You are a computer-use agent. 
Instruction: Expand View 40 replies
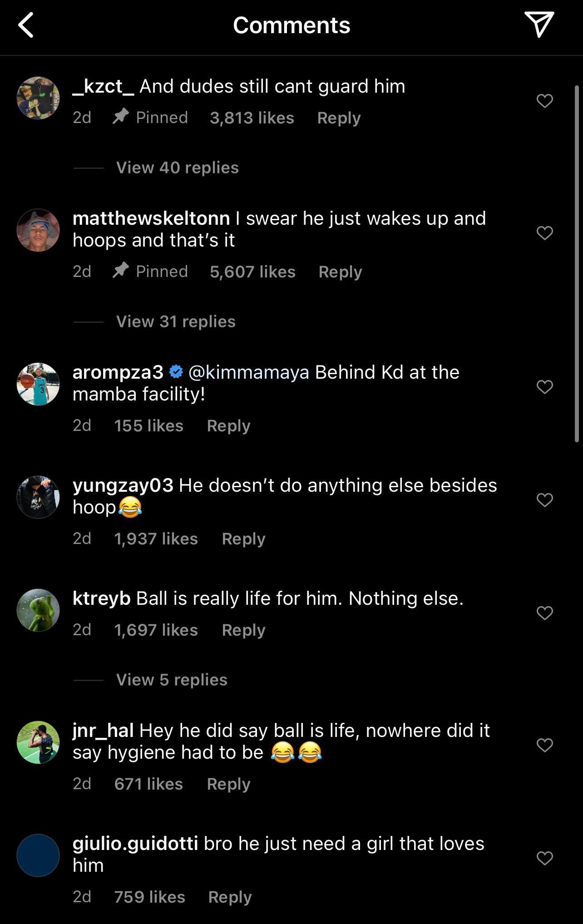click(x=177, y=168)
